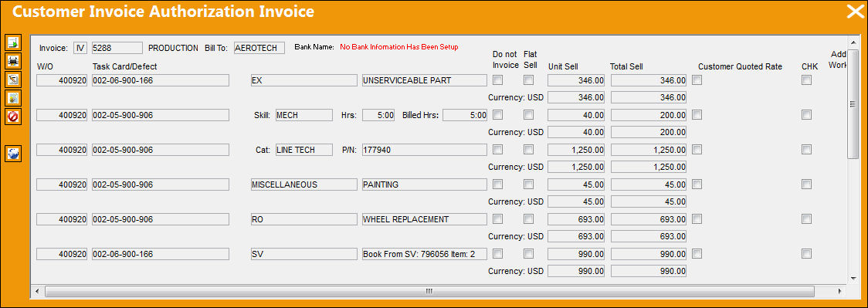Click the EX category field
Viewport: 868px width, 308px height.
[x=303, y=80]
